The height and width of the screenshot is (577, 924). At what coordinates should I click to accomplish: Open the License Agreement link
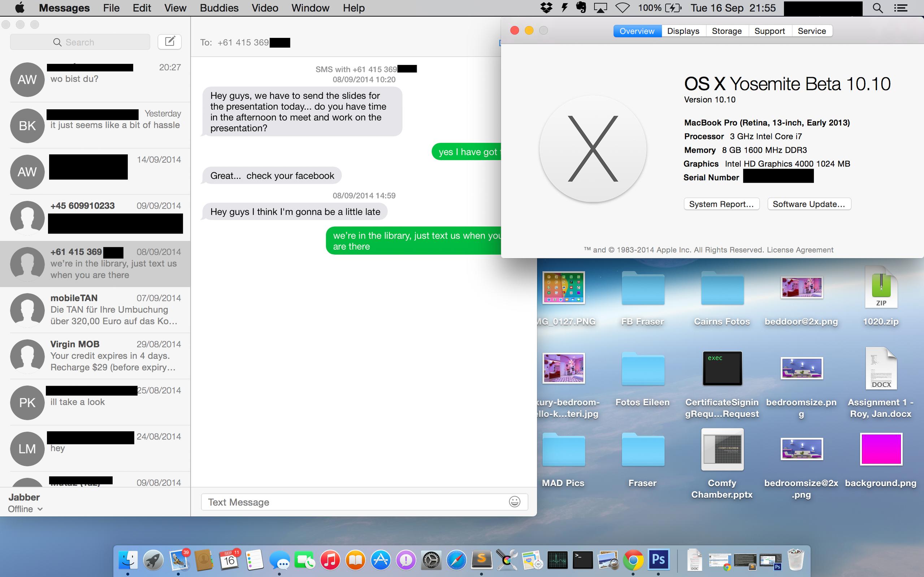coord(800,250)
